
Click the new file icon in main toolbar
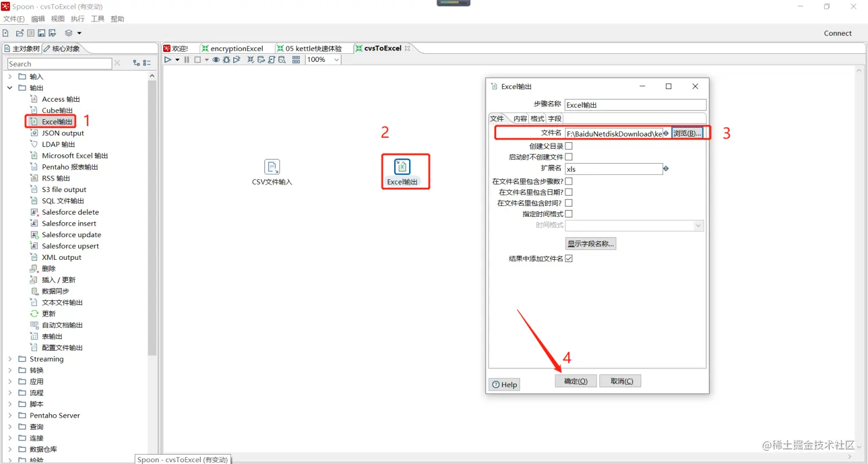5,33
